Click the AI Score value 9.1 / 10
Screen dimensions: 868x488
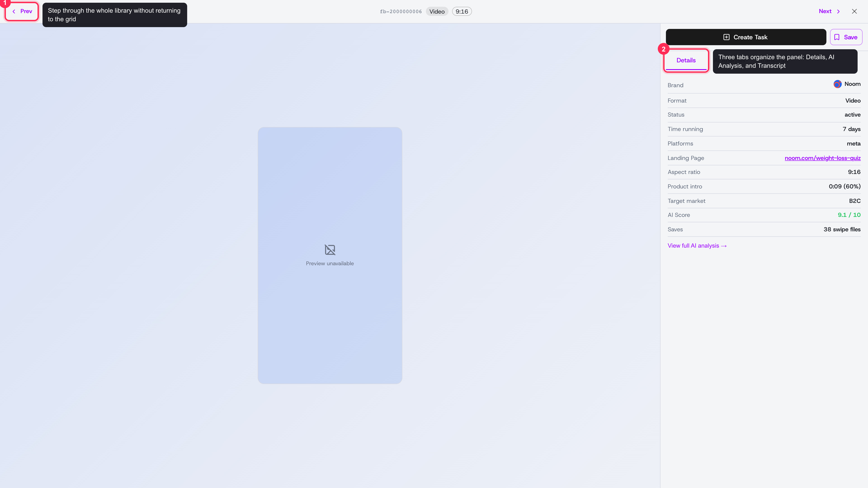click(x=849, y=215)
